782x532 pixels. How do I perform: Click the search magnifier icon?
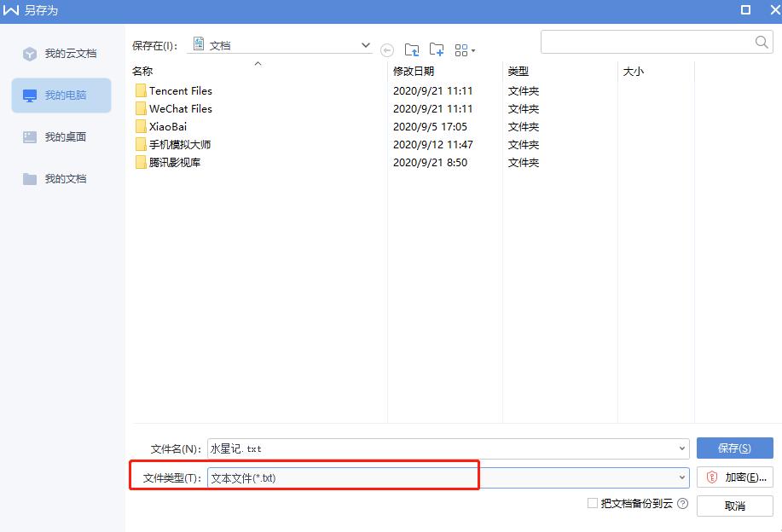(761, 41)
